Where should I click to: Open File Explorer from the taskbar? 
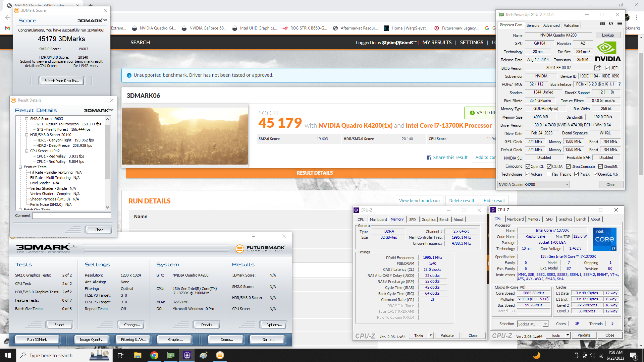click(138, 355)
